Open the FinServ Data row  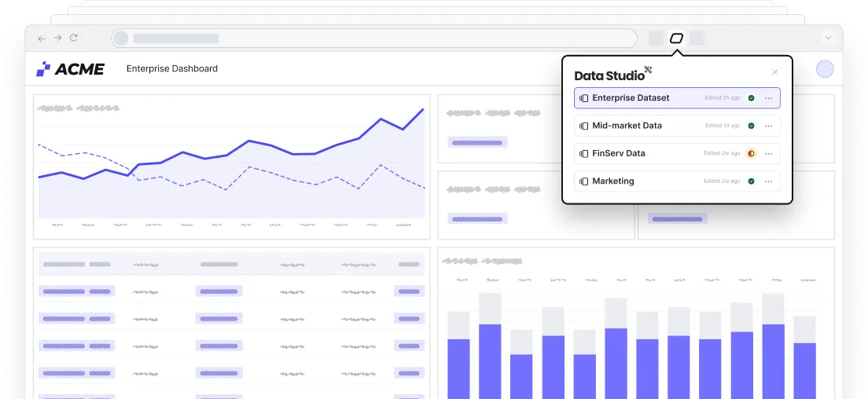(x=677, y=153)
